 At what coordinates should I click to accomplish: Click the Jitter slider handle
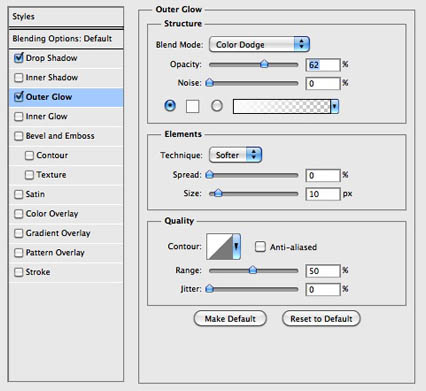pos(209,289)
